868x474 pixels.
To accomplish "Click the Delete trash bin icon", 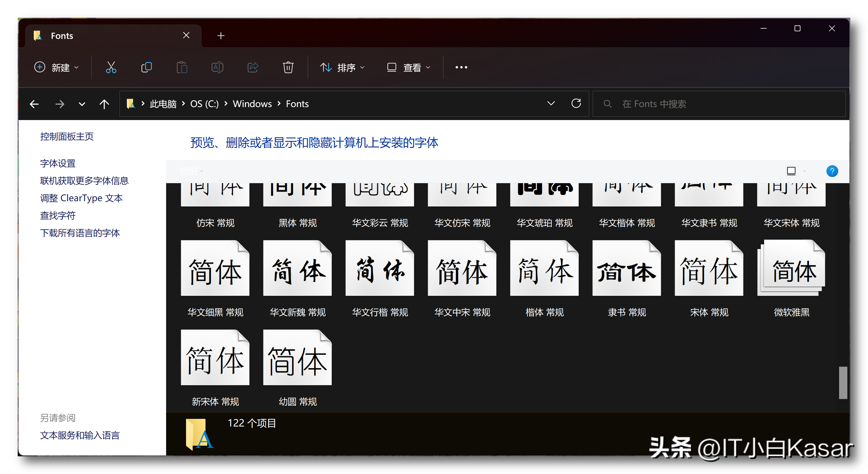I will 288,67.
